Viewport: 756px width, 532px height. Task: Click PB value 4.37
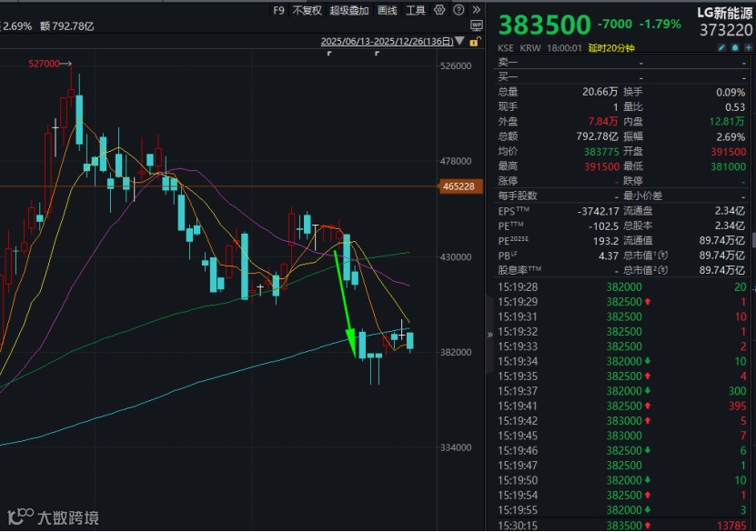point(609,256)
